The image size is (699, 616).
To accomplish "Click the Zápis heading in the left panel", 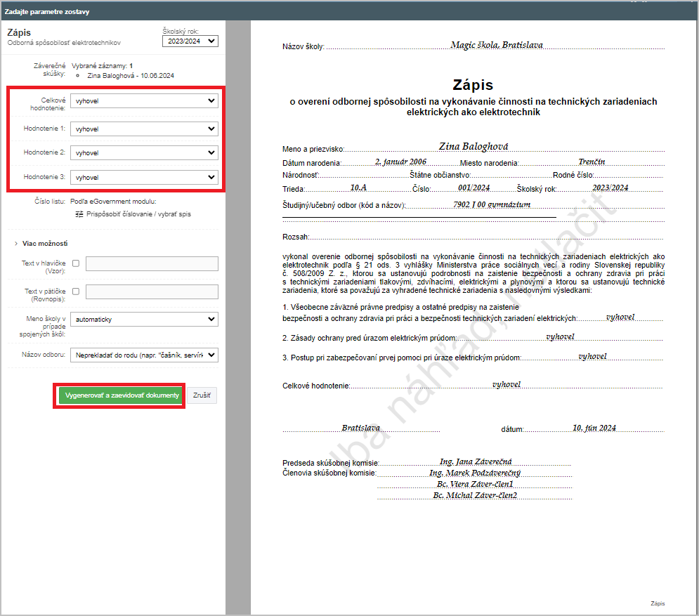I will point(19,32).
